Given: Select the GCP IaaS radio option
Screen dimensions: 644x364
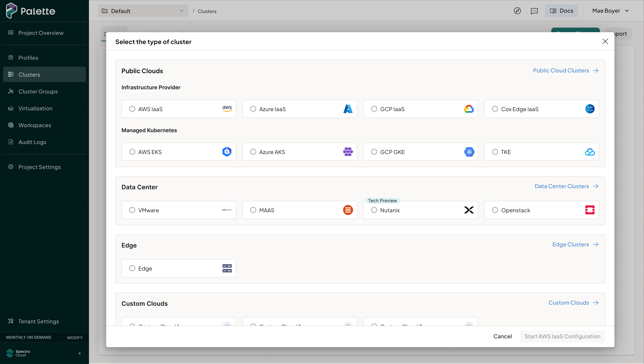Looking at the screenshot, I should pyautogui.click(x=374, y=109).
